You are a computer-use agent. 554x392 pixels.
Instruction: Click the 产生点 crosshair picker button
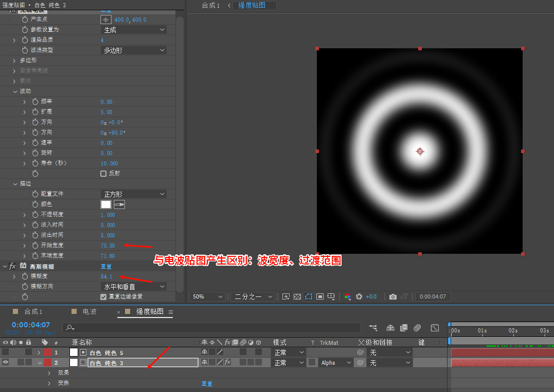[x=105, y=20]
